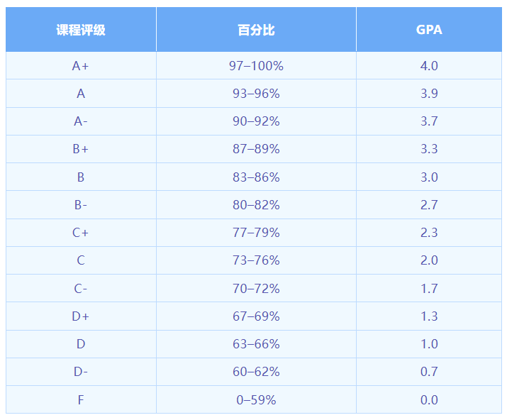Click the 4.0 GPA cell
507x420 pixels.
pos(429,66)
